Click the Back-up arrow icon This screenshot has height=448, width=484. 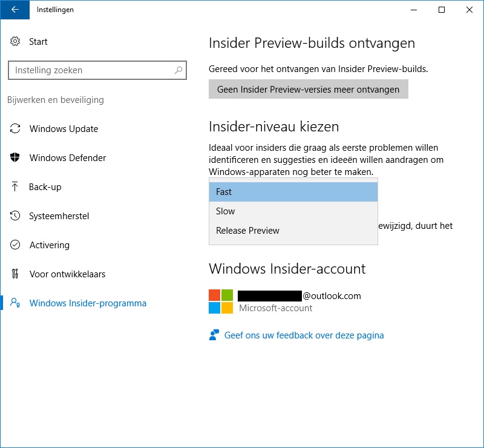click(x=15, y=186)
